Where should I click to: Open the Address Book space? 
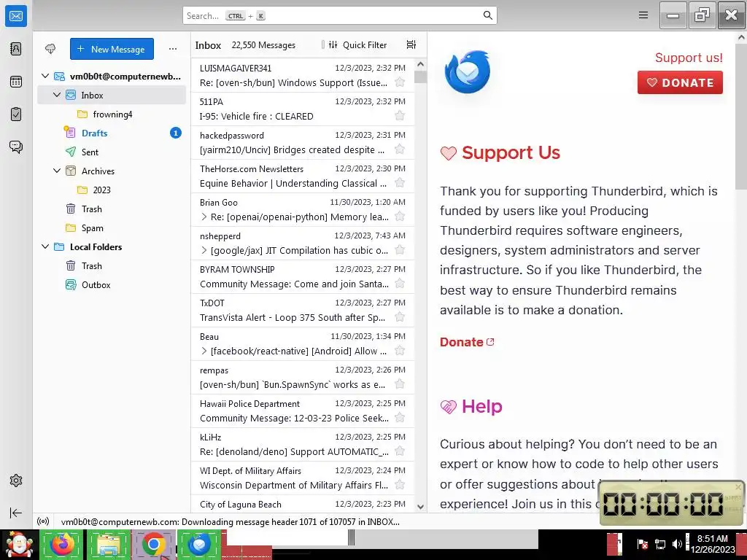click(16, 49)
